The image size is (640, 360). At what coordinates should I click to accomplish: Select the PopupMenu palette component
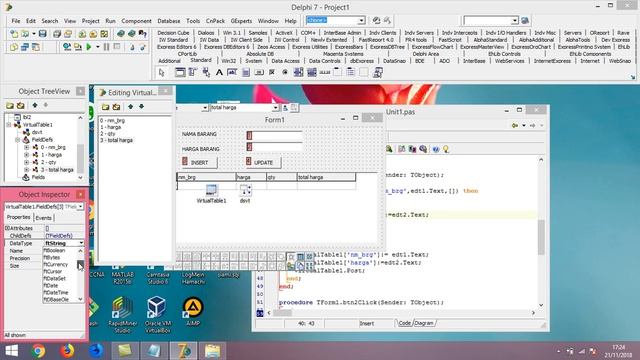click(206, 73)
